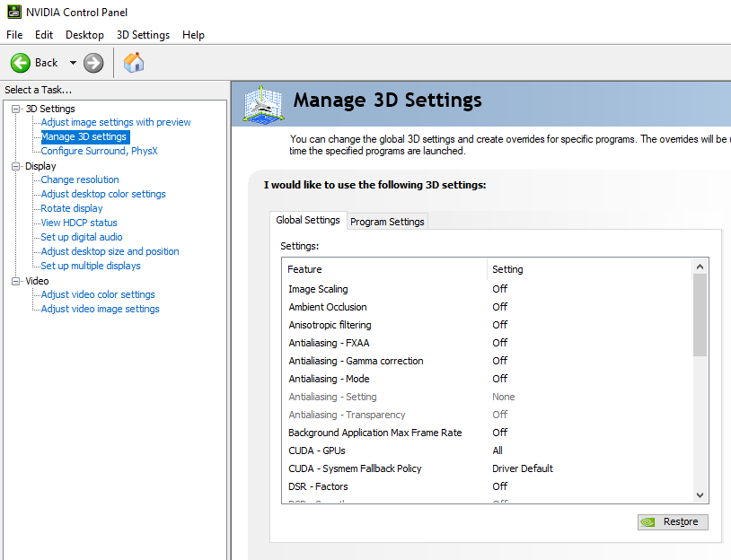Select the Ambient Occlusion row

pos(487,307)
